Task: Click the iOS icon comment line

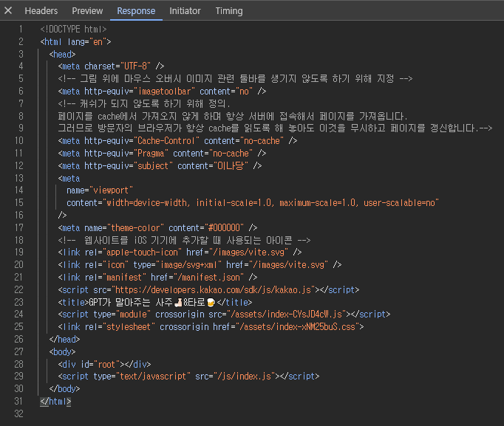Action: [184, 241]
